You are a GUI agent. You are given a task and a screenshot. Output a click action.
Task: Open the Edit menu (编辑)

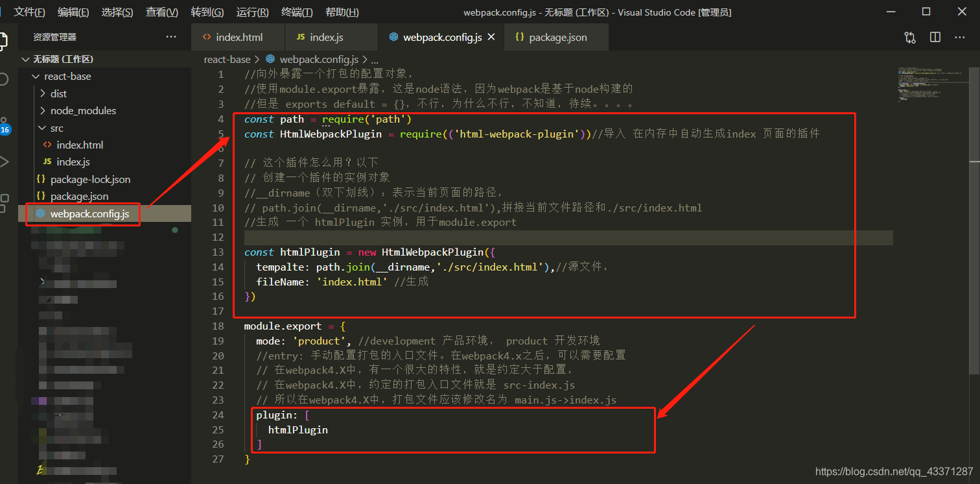tap(73, 12)
